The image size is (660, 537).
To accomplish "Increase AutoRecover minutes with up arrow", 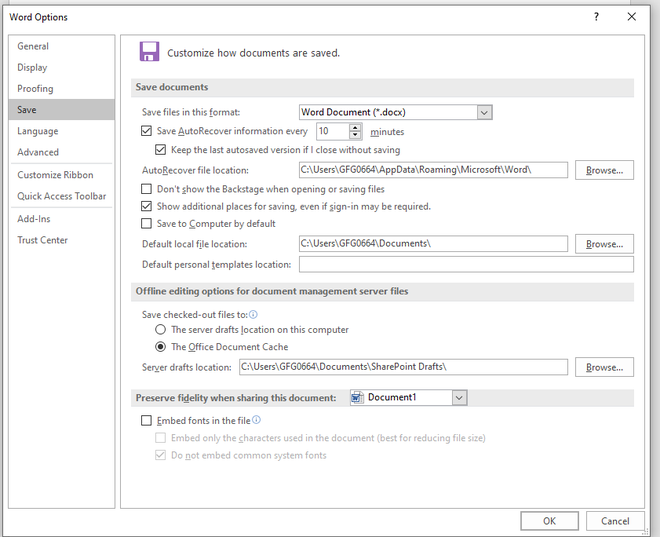I will pos(355,127).
